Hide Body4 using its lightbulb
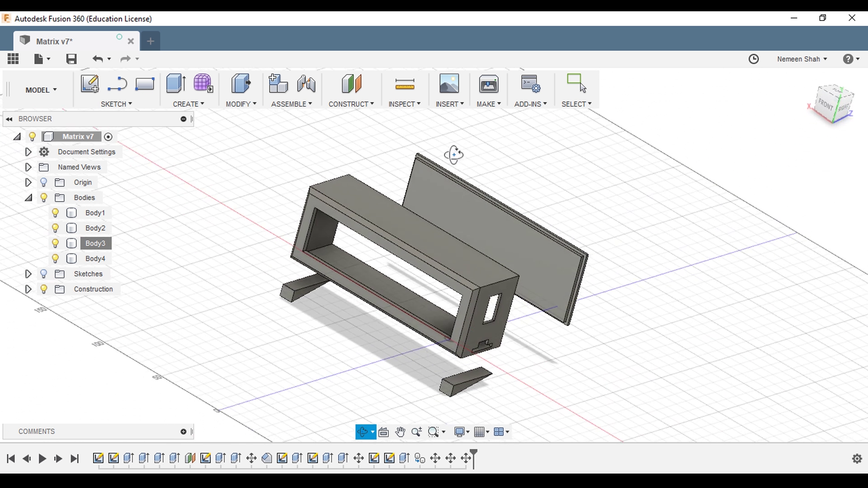The image size is (868, 488). click(55, 259)
